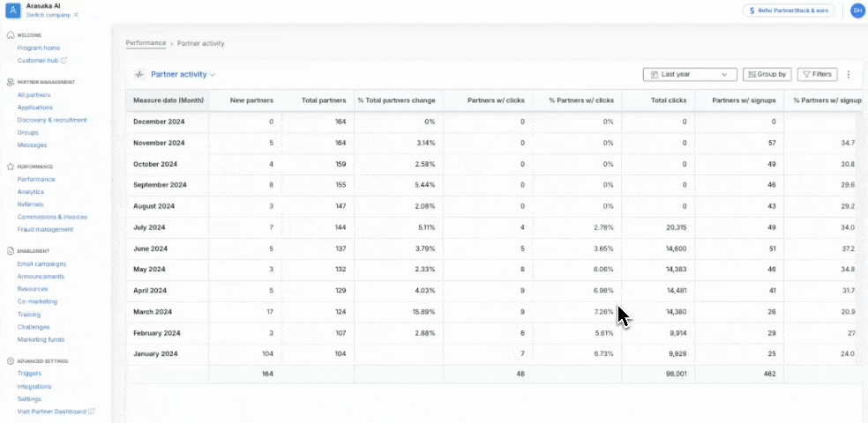Click the Arasaka AI company logo icon
The image size is (868, 423).
click(x=12, y=11)
